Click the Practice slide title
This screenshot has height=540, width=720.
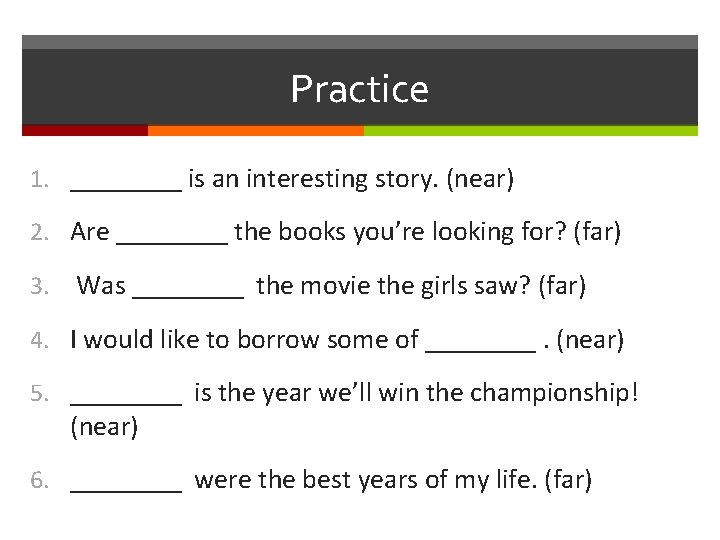pyautogui.click(x=359, y=89)
